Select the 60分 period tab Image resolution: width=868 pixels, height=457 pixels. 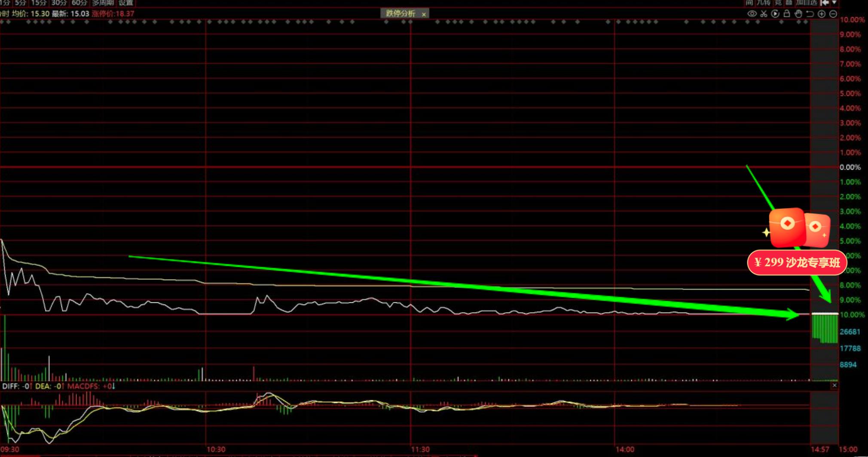tap(79, 3)
